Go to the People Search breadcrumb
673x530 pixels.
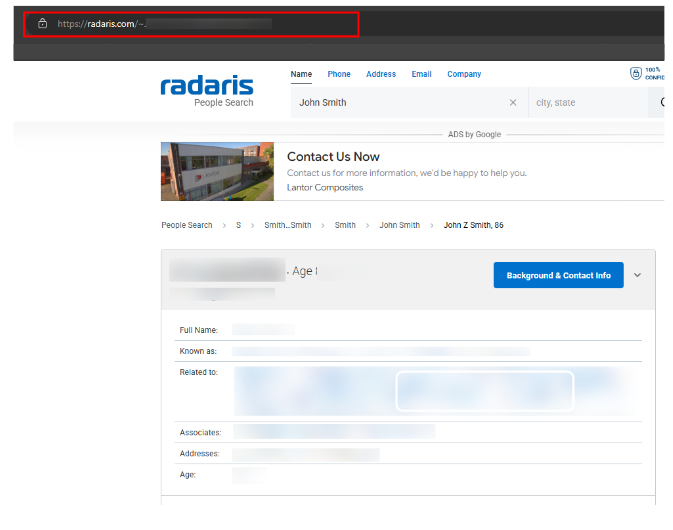tap(187, 225)
